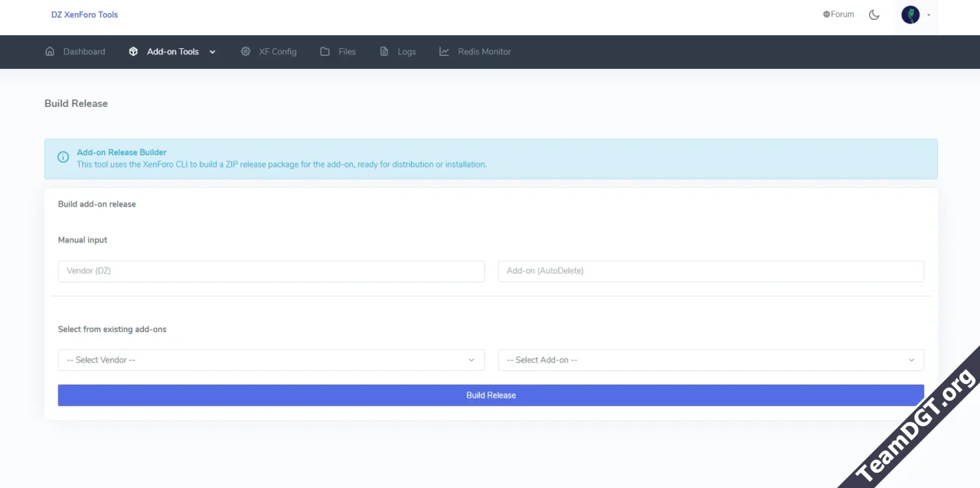980x488 pixels.
Task: Expand the Add-on Tools menu chevron
Action: click(212, 52)
